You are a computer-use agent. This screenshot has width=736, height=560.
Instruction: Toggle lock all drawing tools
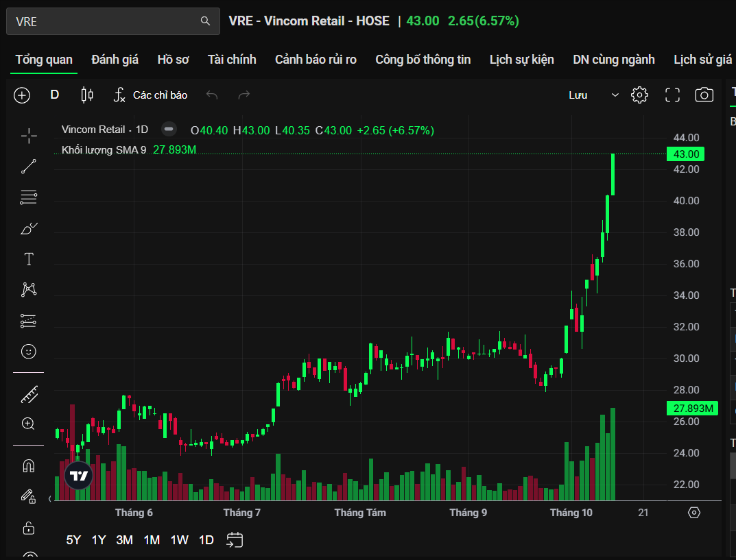point(29,528)
